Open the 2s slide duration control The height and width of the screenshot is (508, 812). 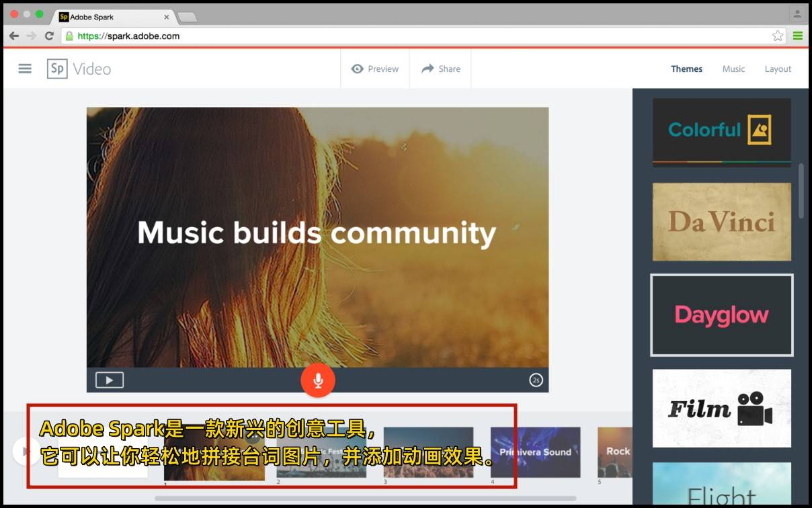536,380
